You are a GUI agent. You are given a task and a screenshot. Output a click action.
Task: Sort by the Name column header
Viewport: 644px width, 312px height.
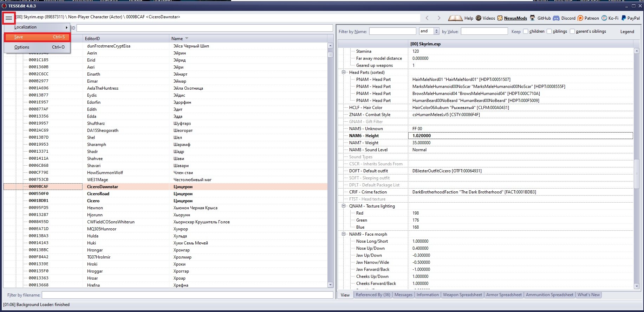pos(177,39)
